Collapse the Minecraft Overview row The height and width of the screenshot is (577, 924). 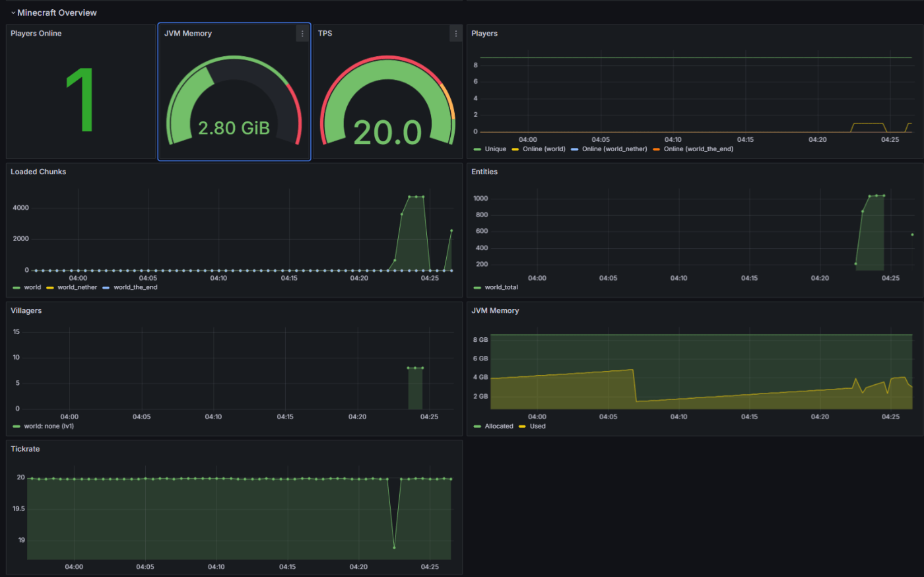click(53, 13)
